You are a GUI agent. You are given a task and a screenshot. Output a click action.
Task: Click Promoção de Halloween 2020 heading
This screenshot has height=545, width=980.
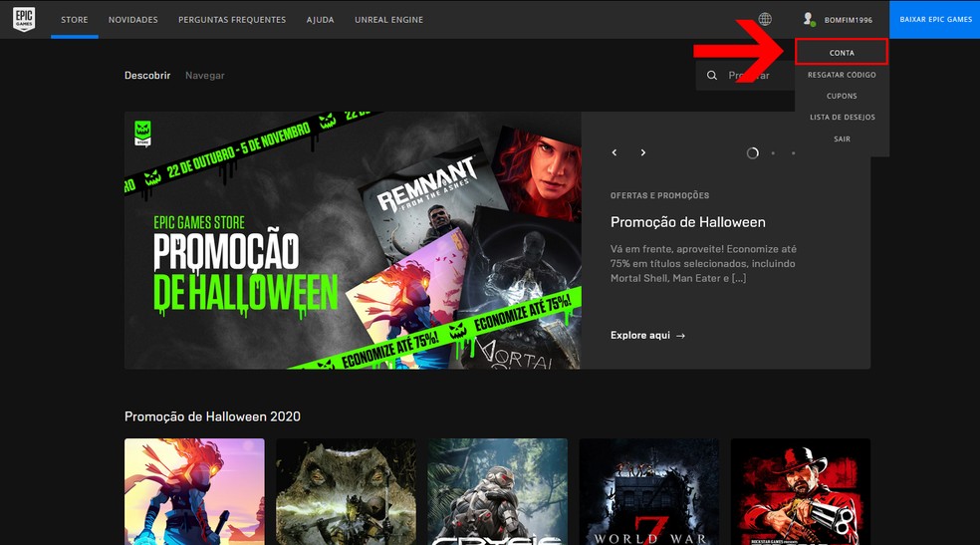pos(212,416)
